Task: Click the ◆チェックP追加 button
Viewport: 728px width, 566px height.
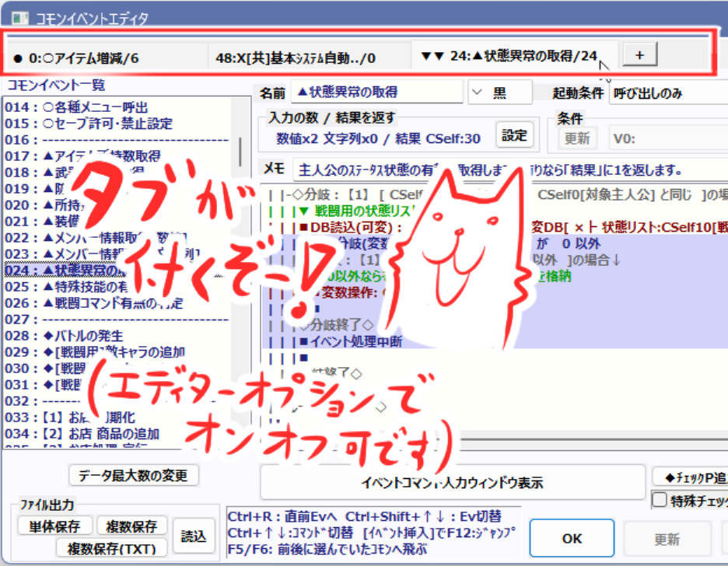Action: (x=691, y=477)
